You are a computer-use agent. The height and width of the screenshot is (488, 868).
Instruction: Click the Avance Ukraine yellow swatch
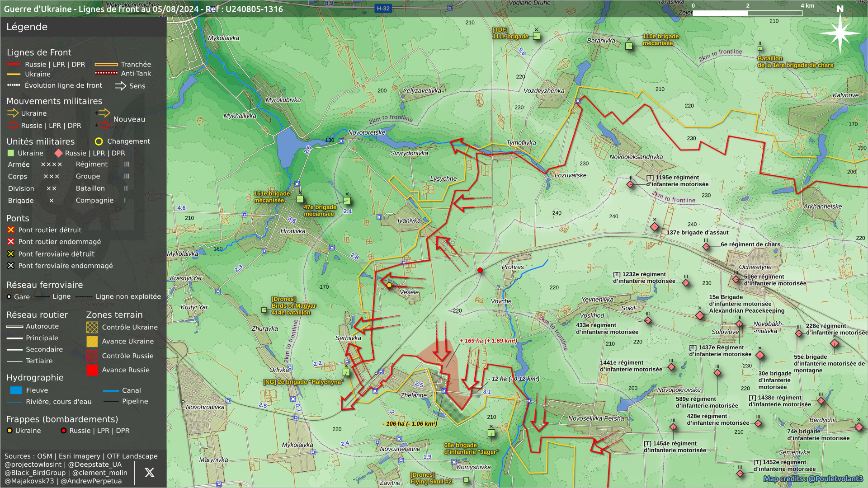[x=92, y=342]
